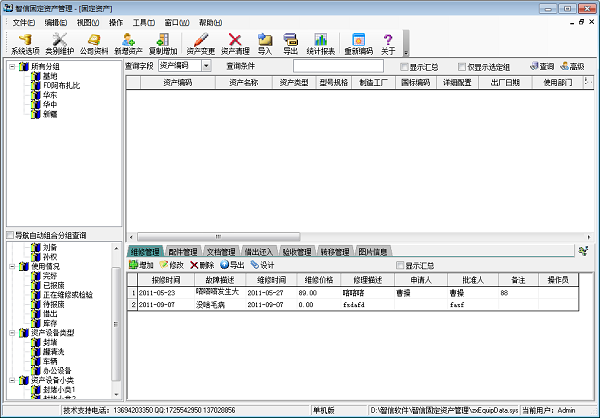Collapse the 所有分组 tree node
Image resolution: width=600 pixels, height=418 pixels.
(x=12, y=67)
